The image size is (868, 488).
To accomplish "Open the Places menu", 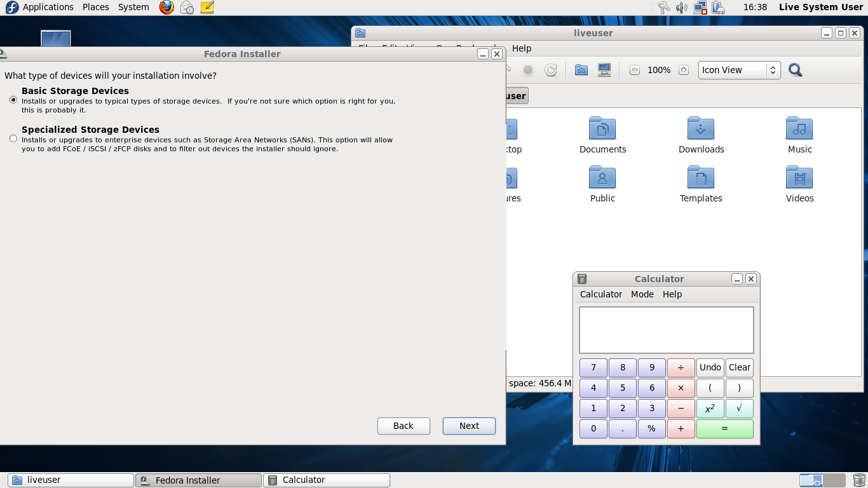I will (x=96, y=7).
